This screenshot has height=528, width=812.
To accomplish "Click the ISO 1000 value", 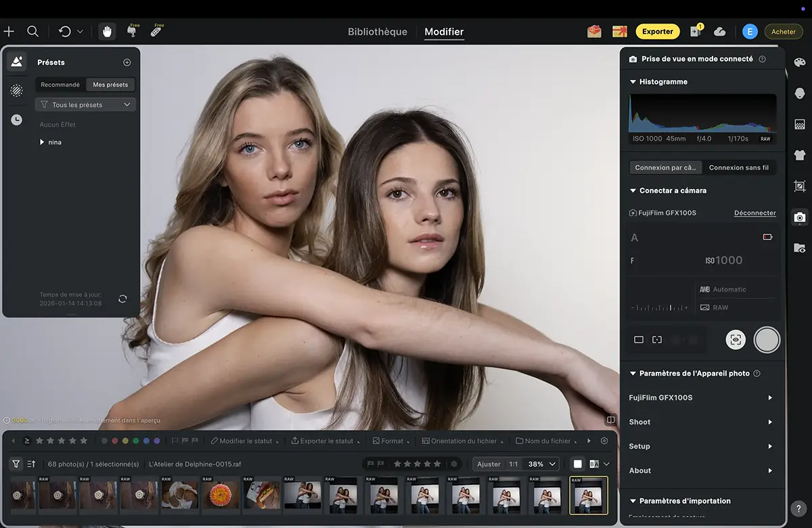I will pyautogui.click(x=723, y=261).
